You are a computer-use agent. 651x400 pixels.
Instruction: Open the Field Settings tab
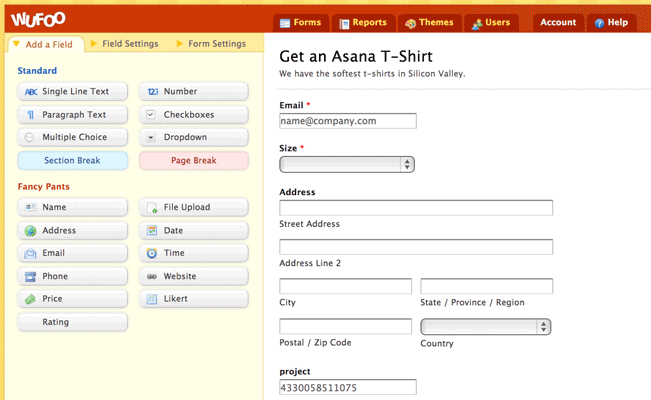[x=124, y=44]
